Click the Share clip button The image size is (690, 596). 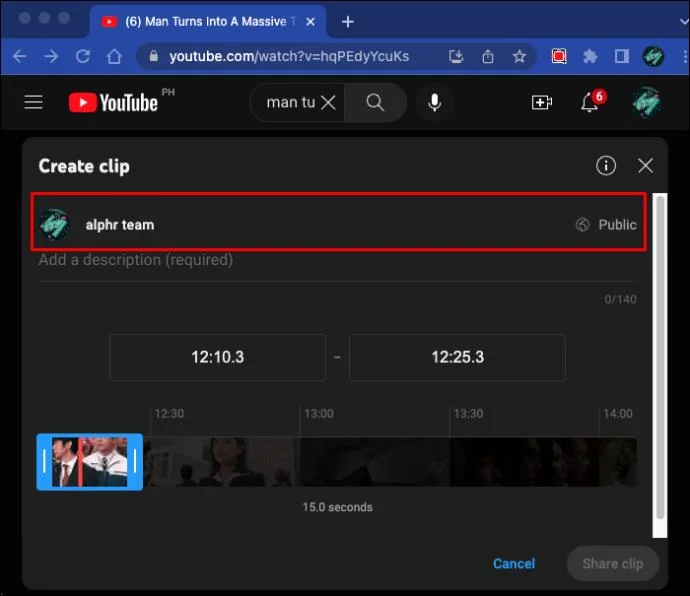tap(613, 563)
